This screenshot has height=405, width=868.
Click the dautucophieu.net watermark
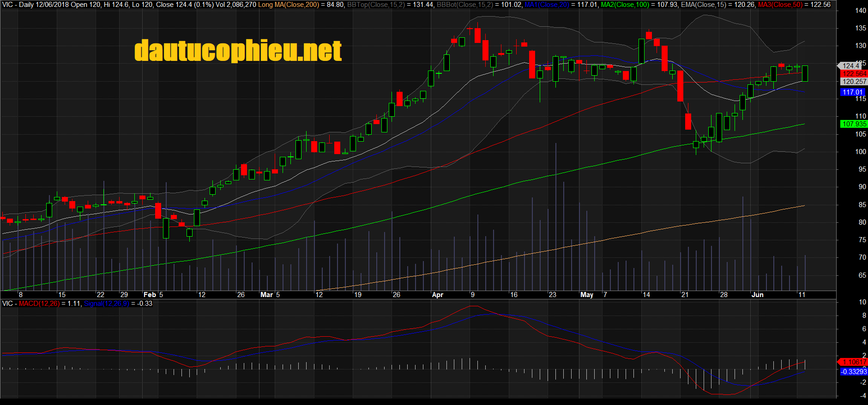point(238,51)
